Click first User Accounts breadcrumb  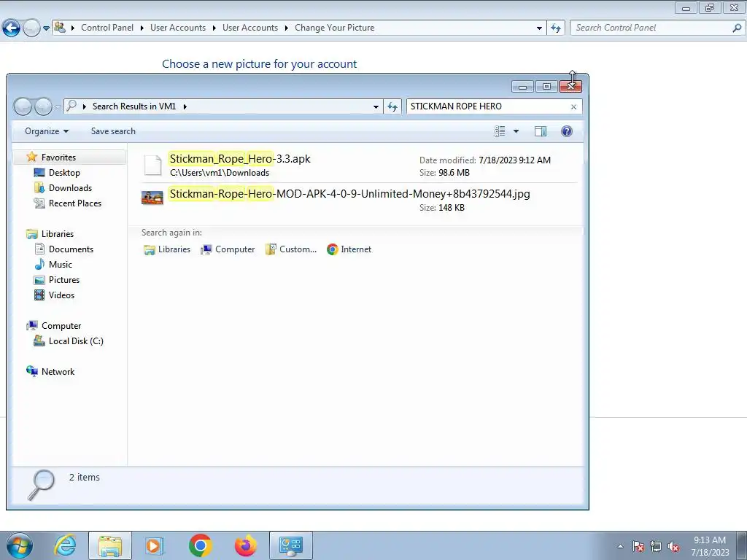178,28
